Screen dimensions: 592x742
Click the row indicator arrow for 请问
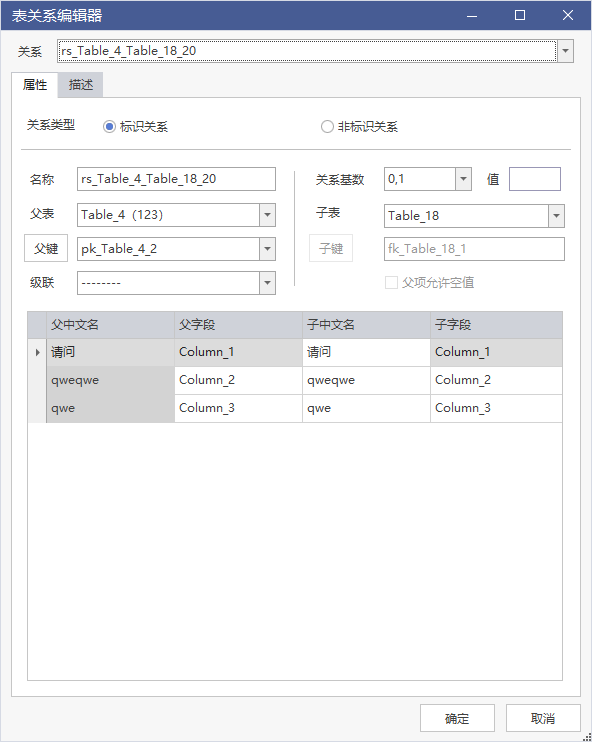(37, 353)
